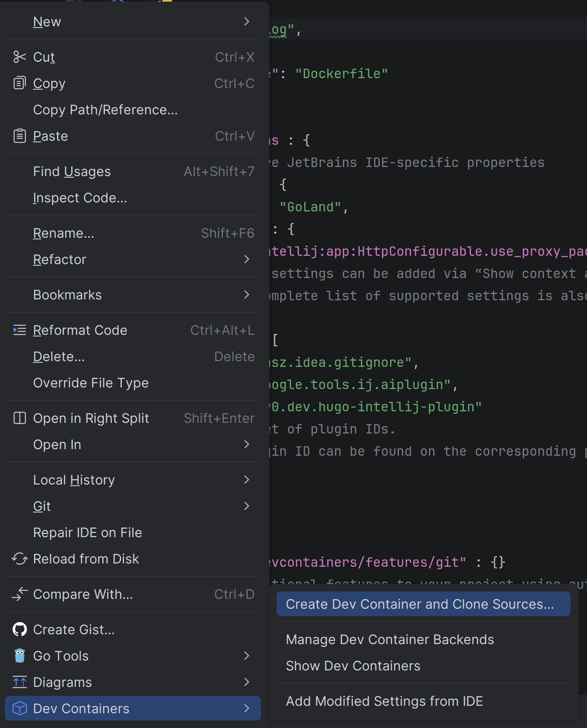This screenshot has width=587, height=728.
Task: Expand the Go Tools submenu arrow
Action: (247, 656)
